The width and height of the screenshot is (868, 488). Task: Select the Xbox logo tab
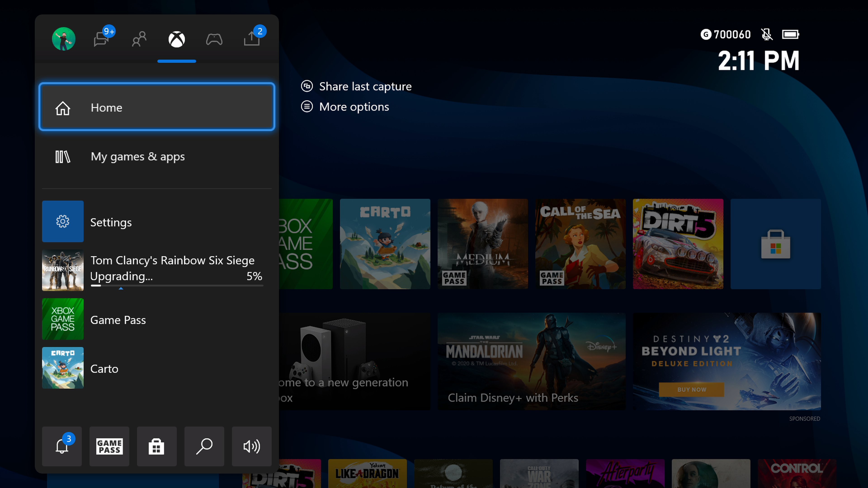(177, 39)
